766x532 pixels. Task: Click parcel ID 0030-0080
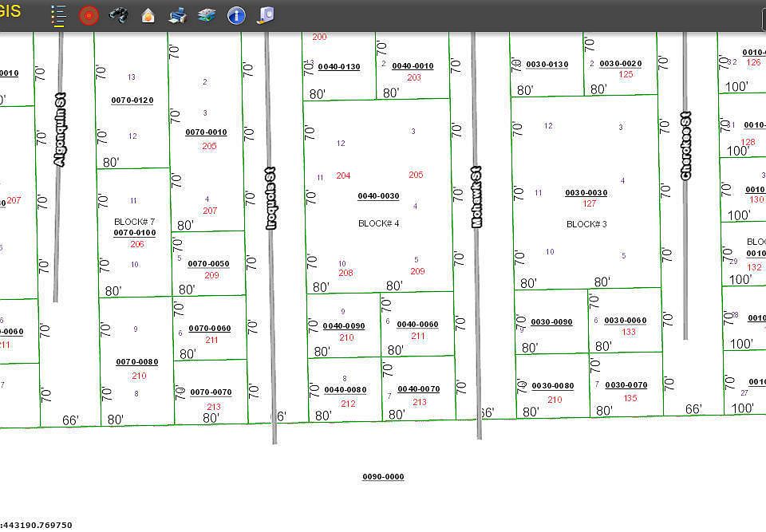point(553,386)
